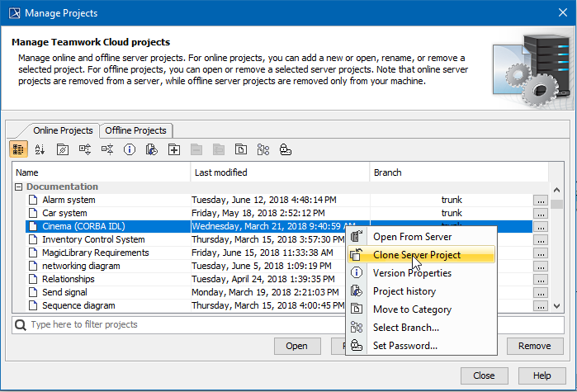Click the project history toolbar icon
Image resolution: width=577 pixels, height=392 pixels.
[152, 149]
